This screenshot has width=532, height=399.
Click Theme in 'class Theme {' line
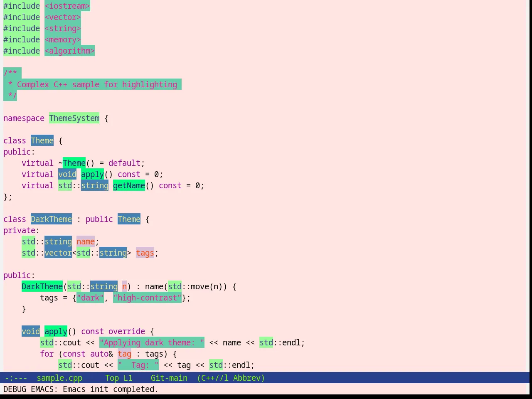click(42, 140)
